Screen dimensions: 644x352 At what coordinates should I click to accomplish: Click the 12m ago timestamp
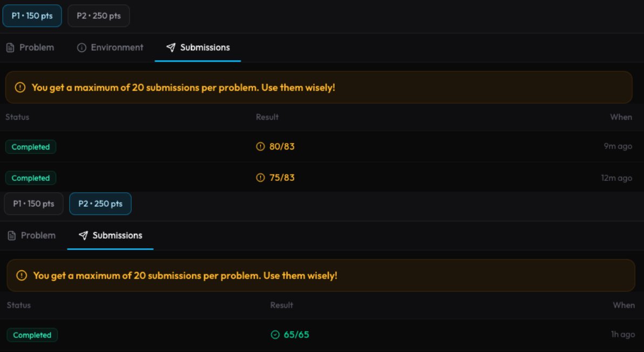[616, 178]
